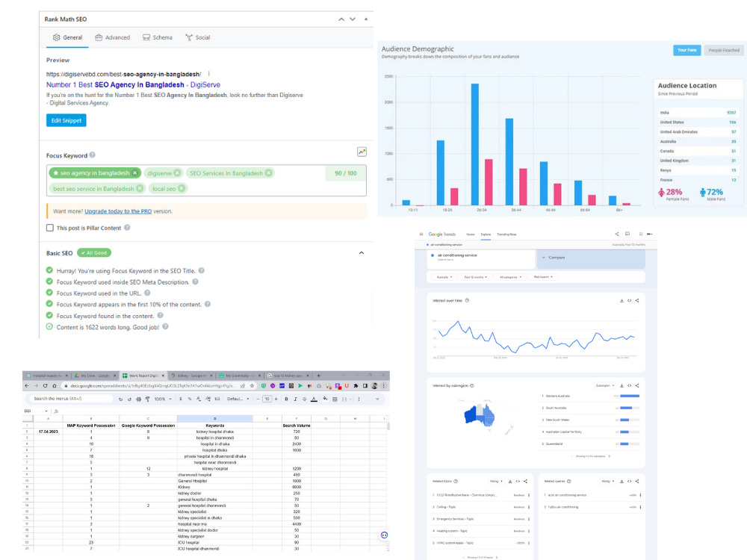This screenshot has width=747, height=560.
Task: Reload the Google Sheets page
Action: point(46,386)
